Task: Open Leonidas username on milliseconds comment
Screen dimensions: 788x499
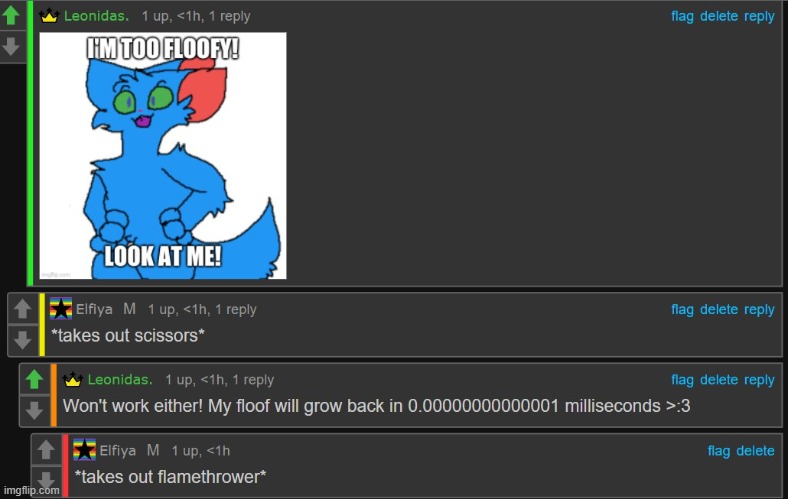Action: (120, 379)
